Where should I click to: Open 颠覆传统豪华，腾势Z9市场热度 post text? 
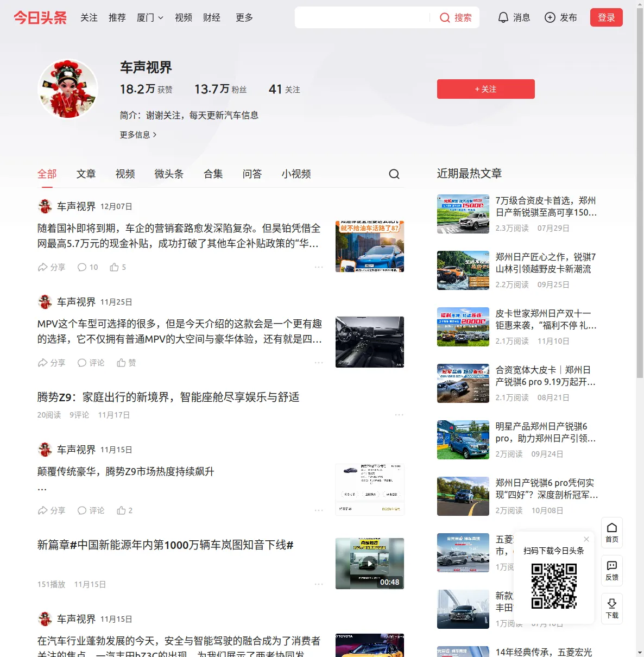click(126, 471)
